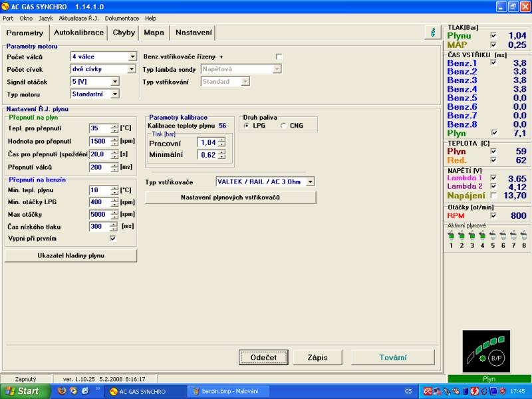Click the disconnected network tray icon
Screen dimensions: 532x399
click(437, 391)
